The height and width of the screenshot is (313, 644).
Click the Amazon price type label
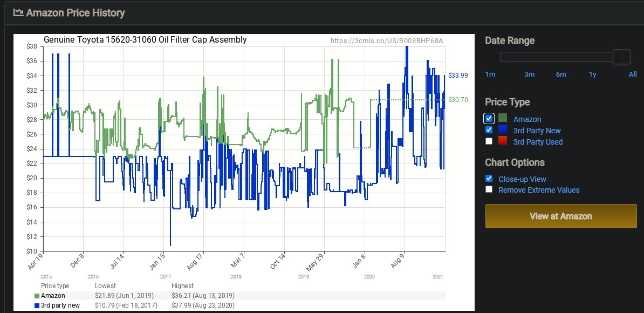click(527, 119)
